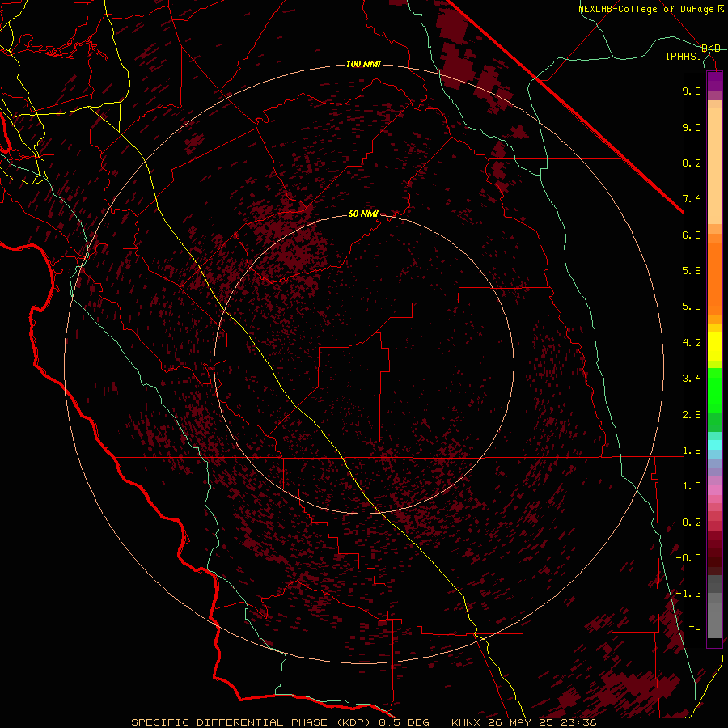Select the -0.5 scale value

pyautogui.click(x=688, y=558)
